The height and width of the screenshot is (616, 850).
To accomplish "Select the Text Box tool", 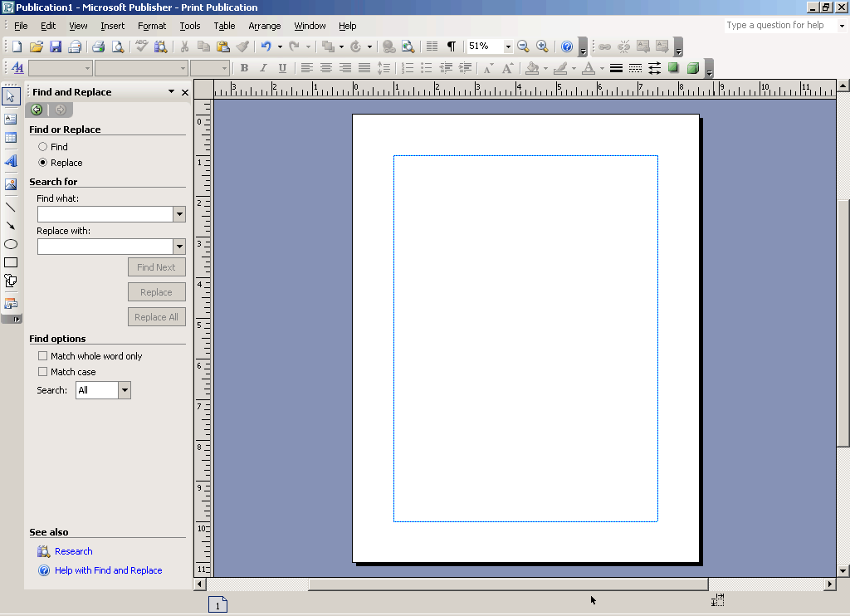I will (11, 119).
